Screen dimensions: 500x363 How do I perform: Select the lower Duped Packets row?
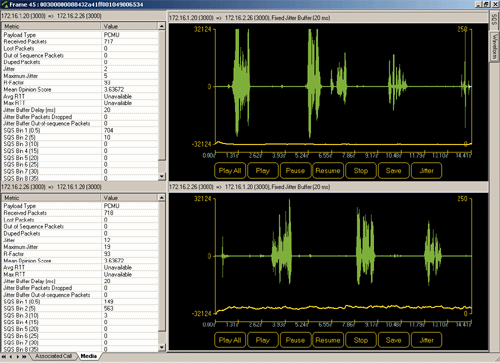[x=80, y=233]
